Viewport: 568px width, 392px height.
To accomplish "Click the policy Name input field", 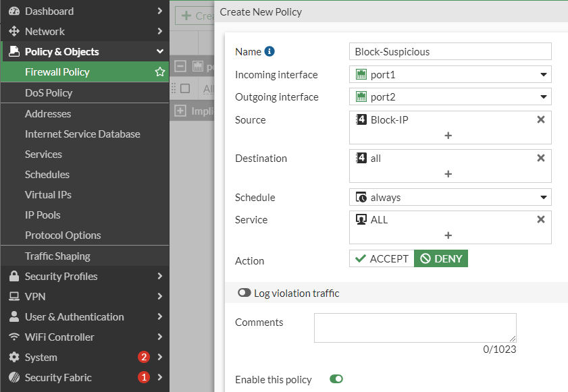I will pos(450,51).
